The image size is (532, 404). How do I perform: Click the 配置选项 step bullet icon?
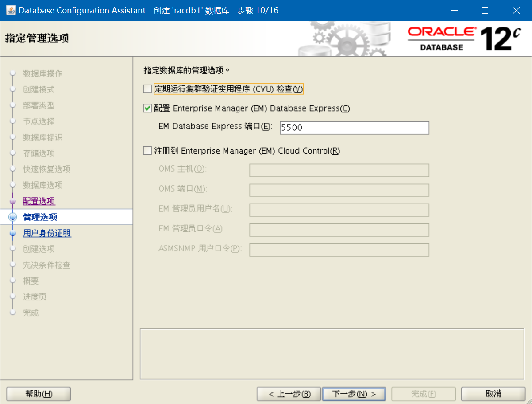(x=12, y=201)
